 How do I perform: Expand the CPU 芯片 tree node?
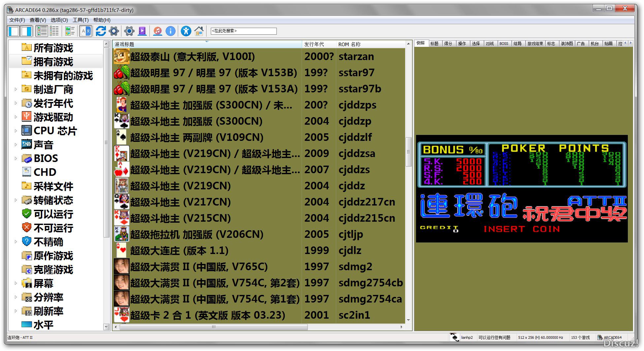click(x=16, y=131)
